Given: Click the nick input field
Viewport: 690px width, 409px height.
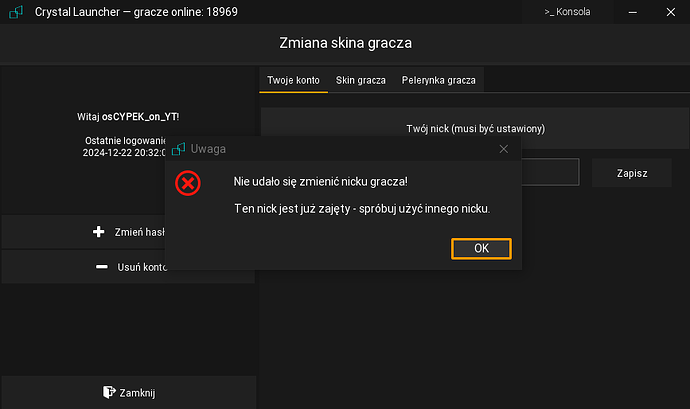Looking at the screenshot, I should (x=550, y=173).
